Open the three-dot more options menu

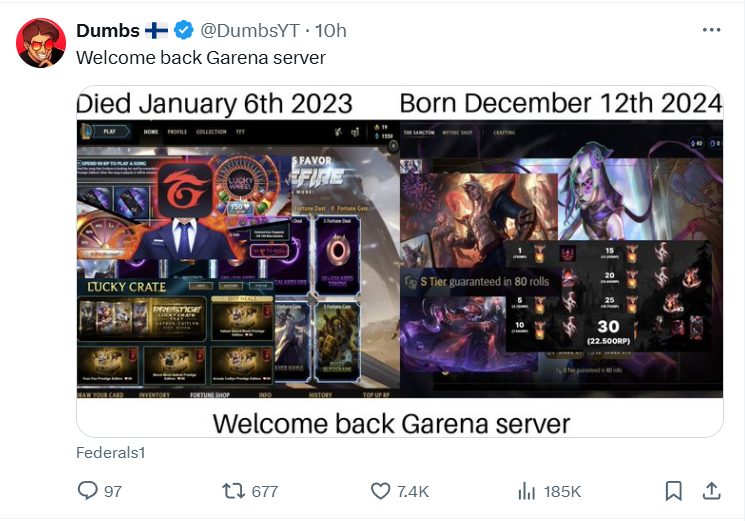coord(711,30)
